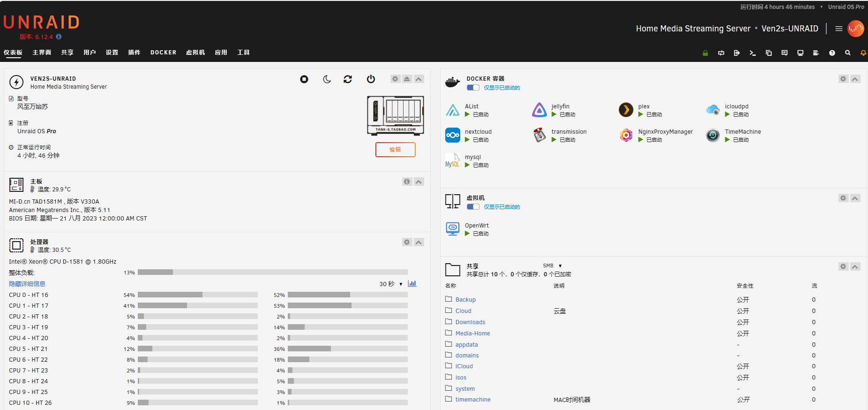Open the virtual machine panel gear settings
The height and width of the screenshot is (410, 868).
click(x=843, y=198)
